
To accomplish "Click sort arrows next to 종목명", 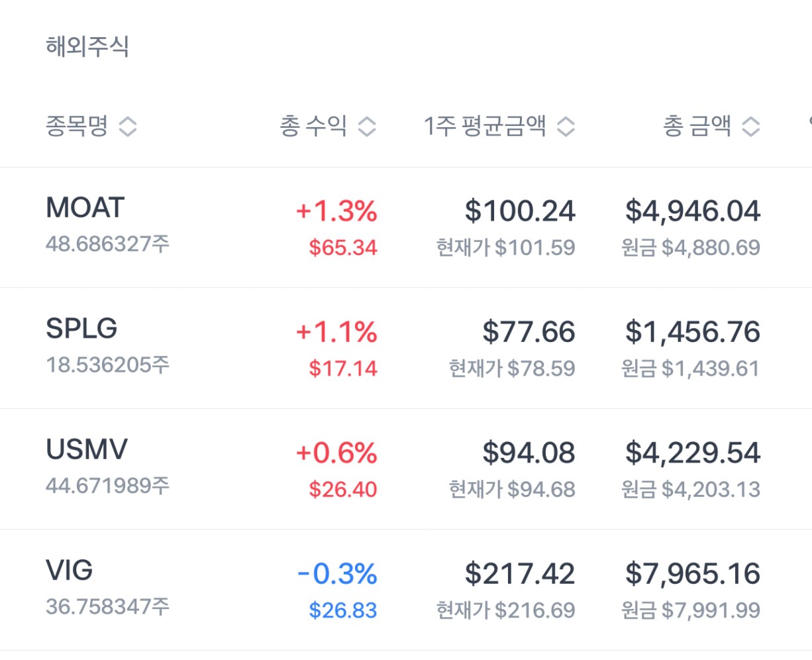I will point(128,126).
